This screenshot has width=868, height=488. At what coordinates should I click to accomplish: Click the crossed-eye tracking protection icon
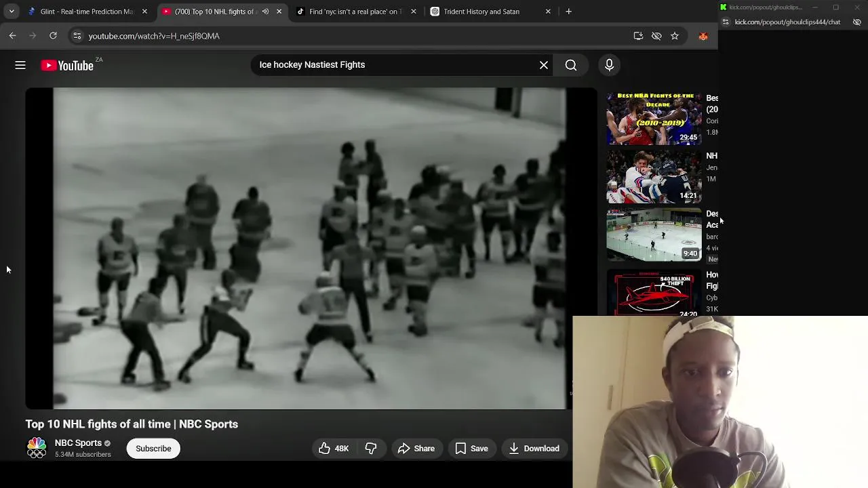click(x=656, y=36)
